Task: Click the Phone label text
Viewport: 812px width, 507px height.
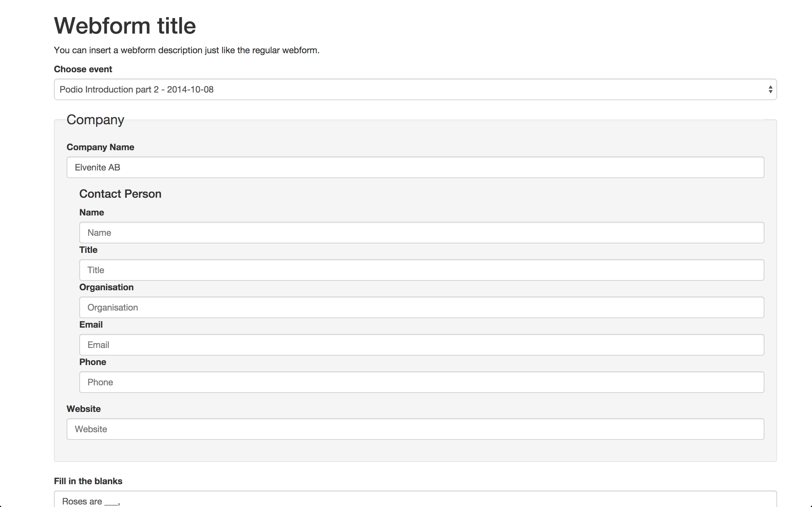Action: coord(93,362)
